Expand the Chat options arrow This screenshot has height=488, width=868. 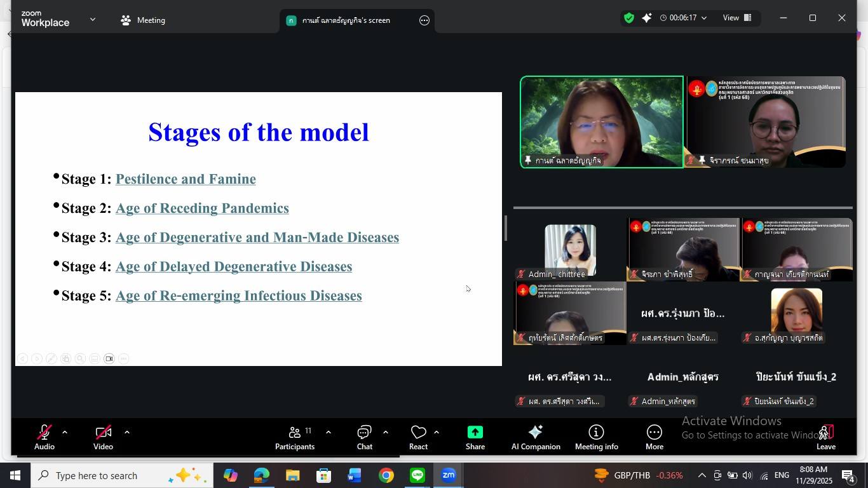(386, 432)
